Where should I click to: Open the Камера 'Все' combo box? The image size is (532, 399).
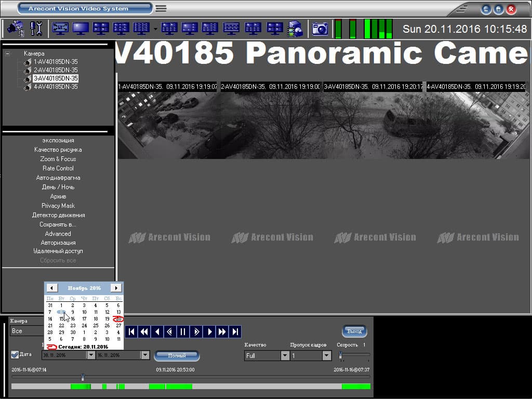pos(26,331)
